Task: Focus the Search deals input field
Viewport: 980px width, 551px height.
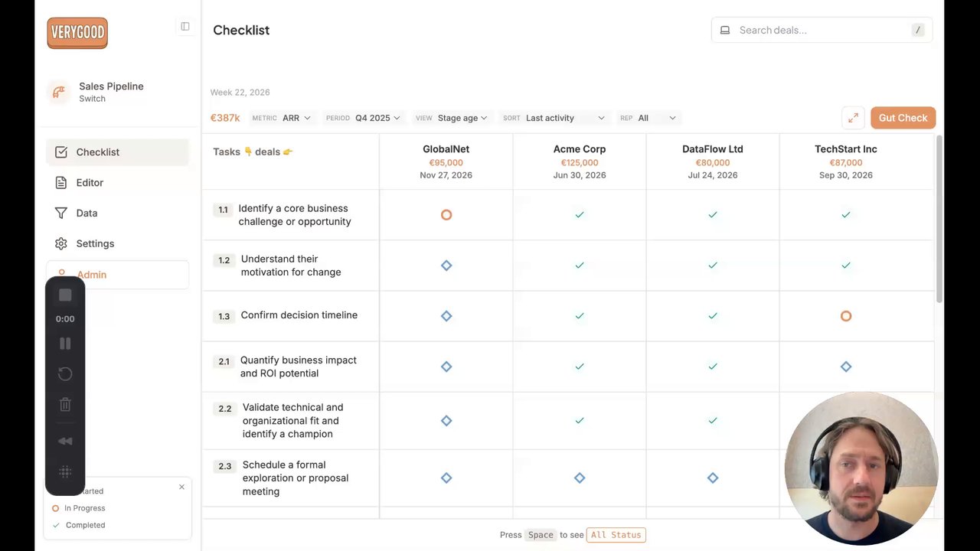Action: pyautogui.click(x=822, y=30)
